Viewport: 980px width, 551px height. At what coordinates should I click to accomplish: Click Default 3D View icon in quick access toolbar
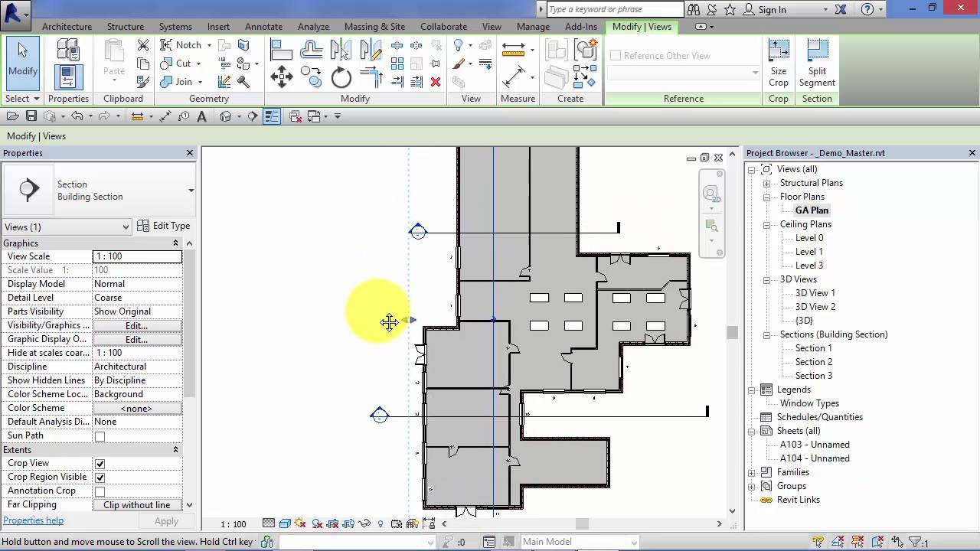click(226, 116)
